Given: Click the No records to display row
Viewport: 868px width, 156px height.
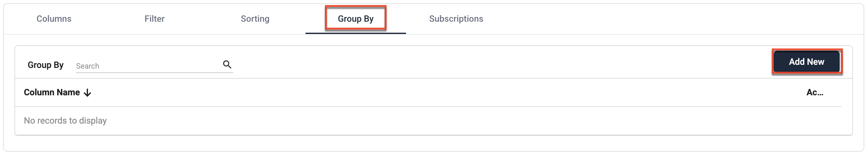Looking at the screenshot, I should [428, 121].
